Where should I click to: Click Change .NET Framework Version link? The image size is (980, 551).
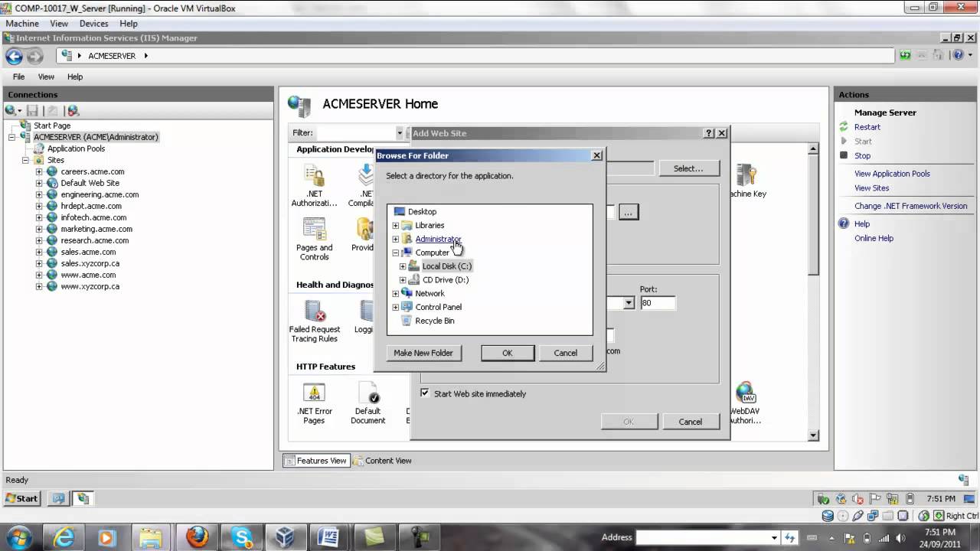910,206
